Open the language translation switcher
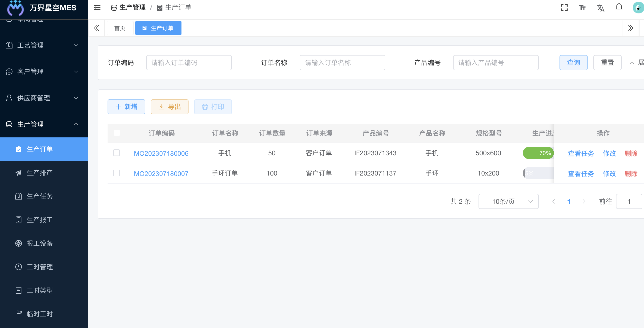This screenshot has width=644, height=328. [600, 8]
